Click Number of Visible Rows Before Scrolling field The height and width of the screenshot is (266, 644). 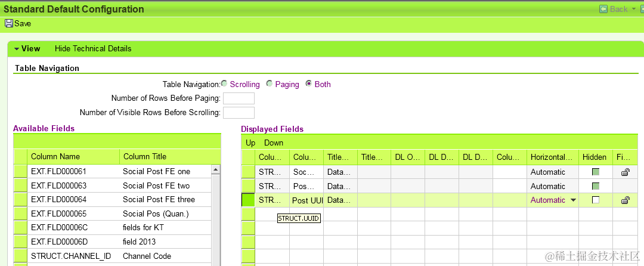click(x=239, y=113)
